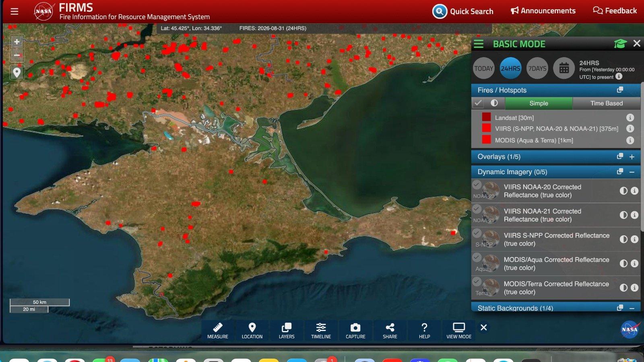Viewport: 644px width, 362px height.
Task: Pop out the Overlays section
Action: [620, 156]
